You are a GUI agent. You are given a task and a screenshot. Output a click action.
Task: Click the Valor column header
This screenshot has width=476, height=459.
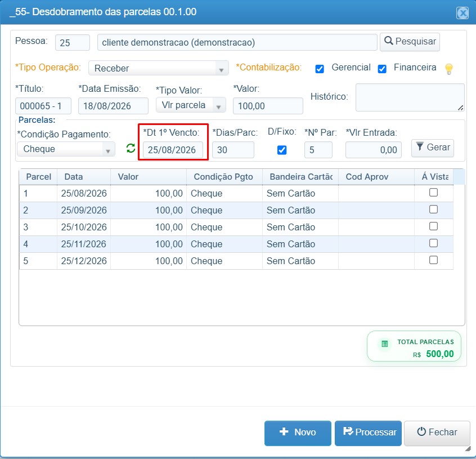click(149, 177)
